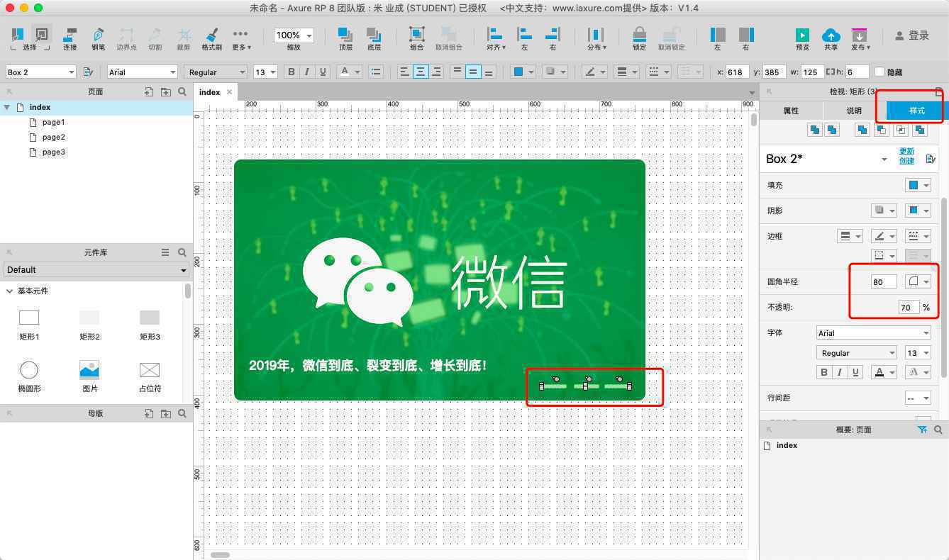The width and height of the screenshot is (949, 560).
Task: Open the 对齐 align menu
Action: pos(496,39)
